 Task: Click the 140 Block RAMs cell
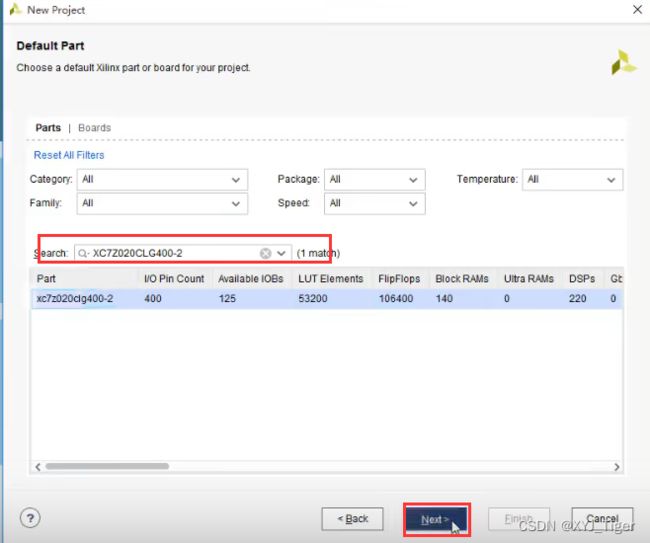(444, 298)
